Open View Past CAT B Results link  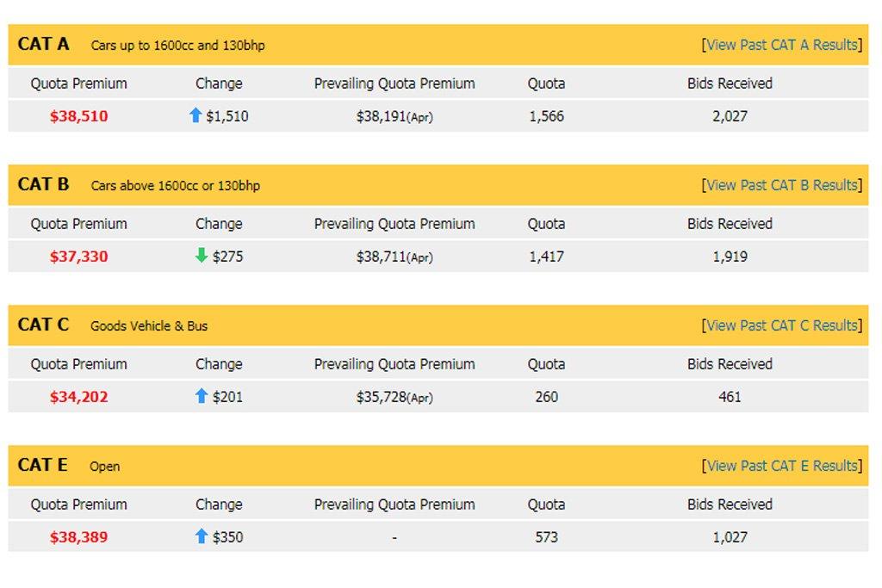781,185
